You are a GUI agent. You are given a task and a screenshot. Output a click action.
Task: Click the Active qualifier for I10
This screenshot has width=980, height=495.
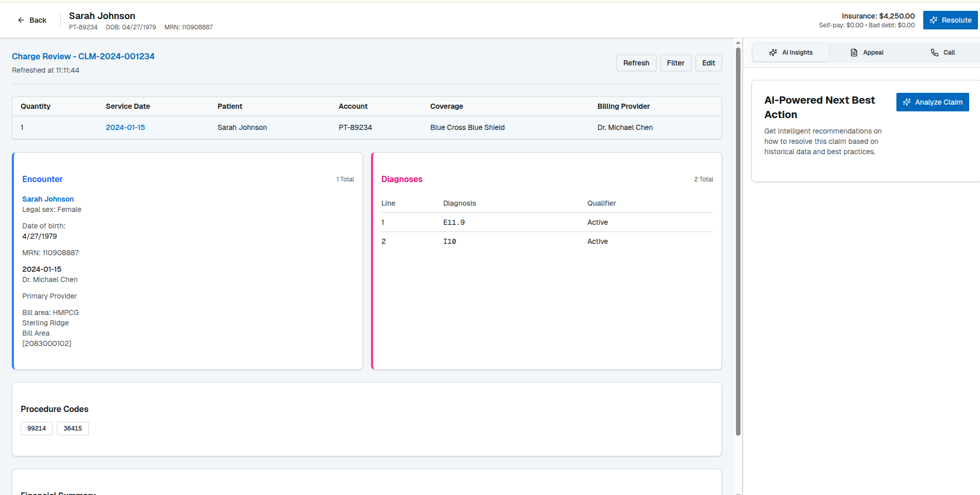598,241
